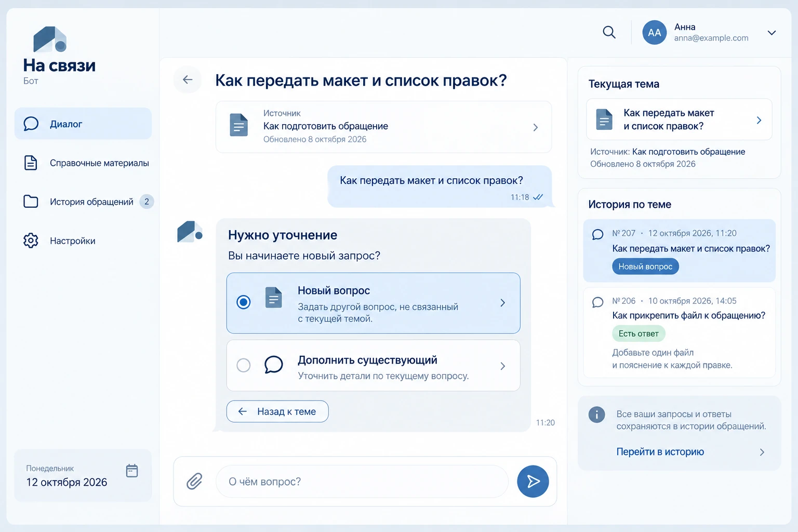Click the История по теме heading

pos(630,205)
